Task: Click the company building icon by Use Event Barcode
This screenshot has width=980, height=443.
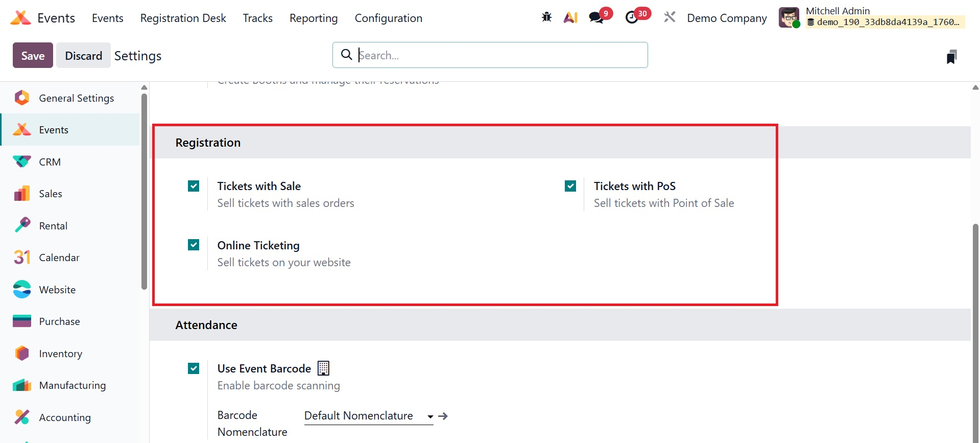Action: click(323, 368)
